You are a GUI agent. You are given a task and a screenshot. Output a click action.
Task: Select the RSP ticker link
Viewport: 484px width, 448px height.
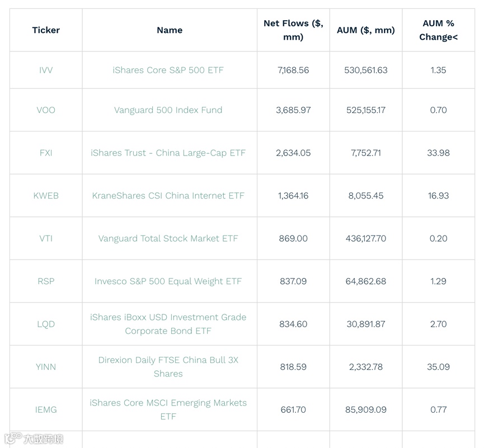46,281
